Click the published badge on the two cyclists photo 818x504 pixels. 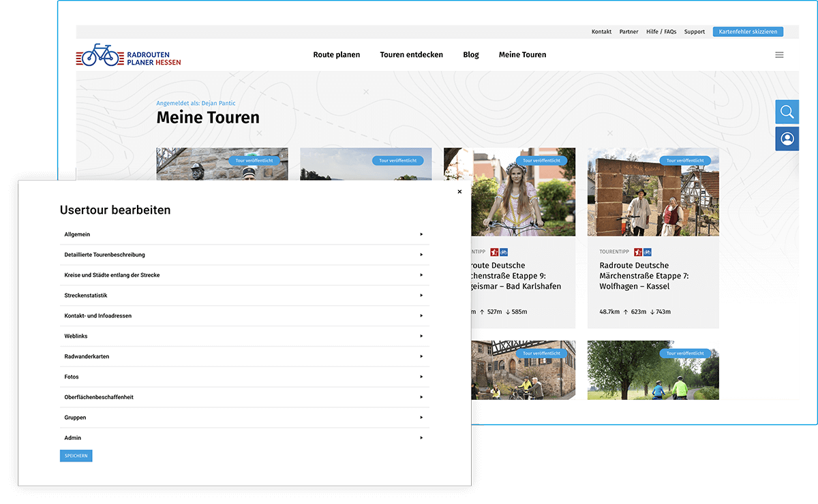click(685, 353)
